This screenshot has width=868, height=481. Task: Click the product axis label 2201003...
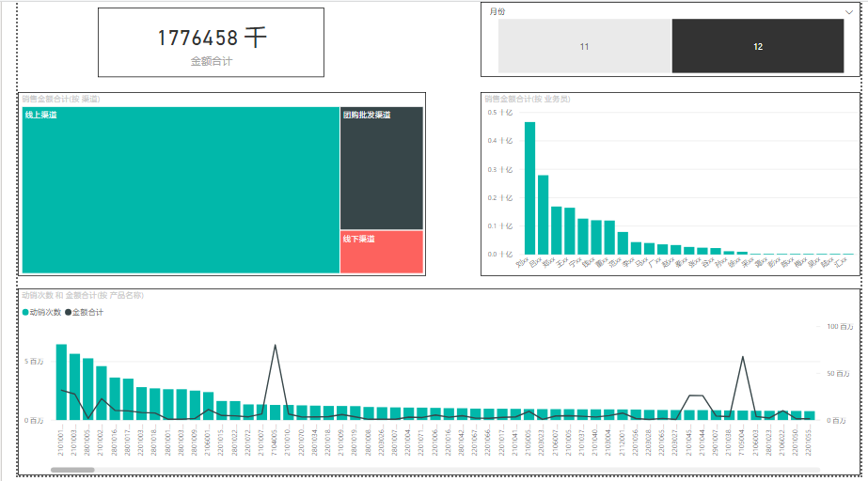click(x=141, y=440)
